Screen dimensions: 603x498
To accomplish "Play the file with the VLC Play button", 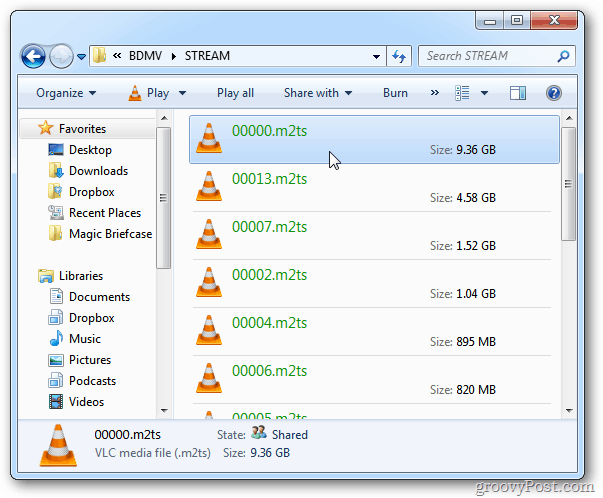I will (x=148, y=93).
